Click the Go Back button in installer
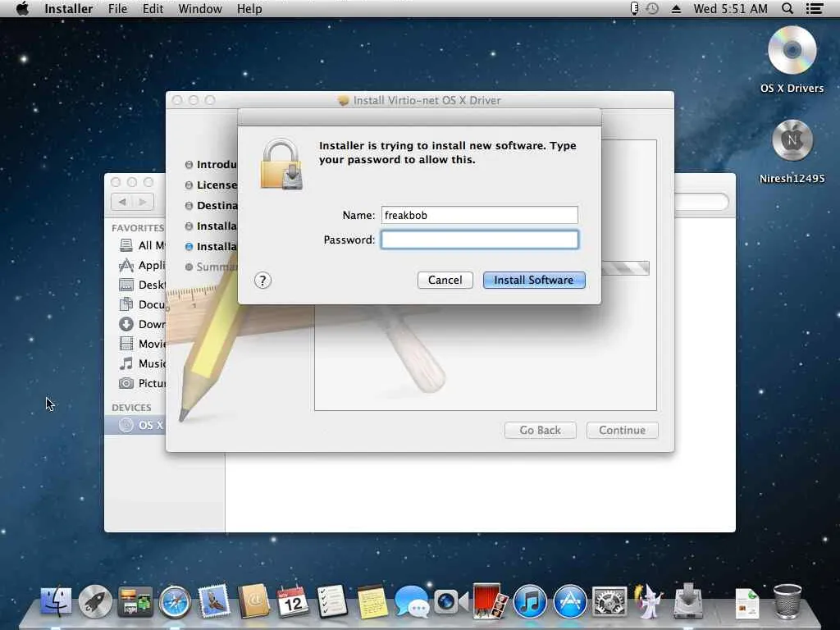 [540, 430]
